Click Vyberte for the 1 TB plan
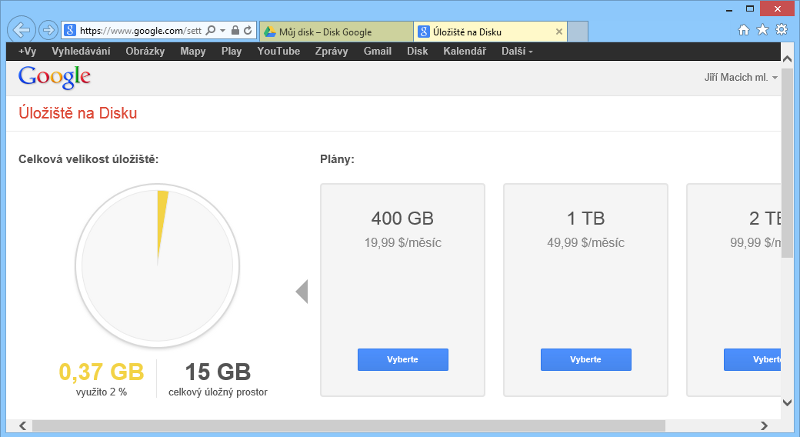Image resolution: width=800 pixels, height=437 pixels. [586, 359]
